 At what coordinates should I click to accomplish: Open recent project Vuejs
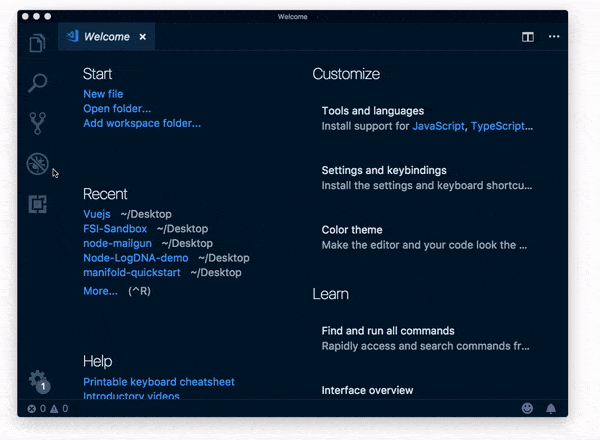click(97, 214)
